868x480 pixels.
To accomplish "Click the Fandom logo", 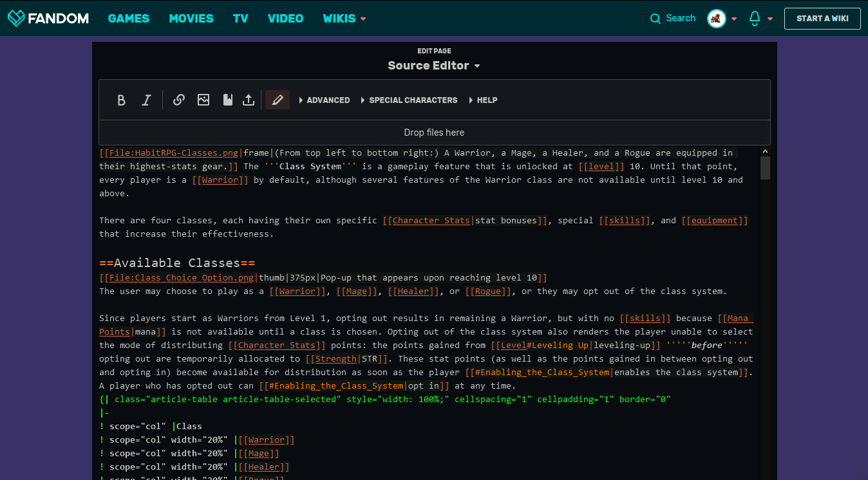I will tap(48, 18).
